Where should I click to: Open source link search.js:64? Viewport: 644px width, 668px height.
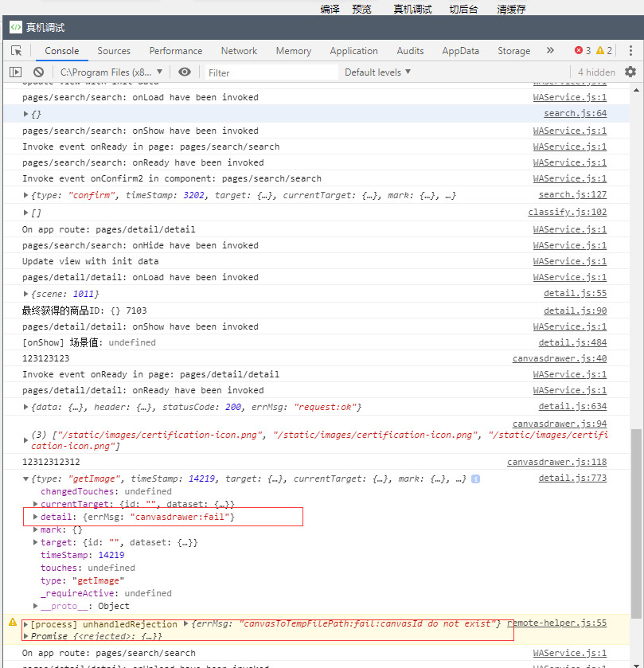pyautogui.click(x=575, y=113)
